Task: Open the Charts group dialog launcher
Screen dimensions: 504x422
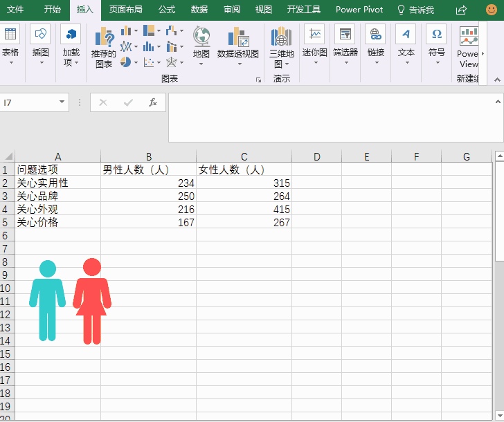Action: (258, 80)
